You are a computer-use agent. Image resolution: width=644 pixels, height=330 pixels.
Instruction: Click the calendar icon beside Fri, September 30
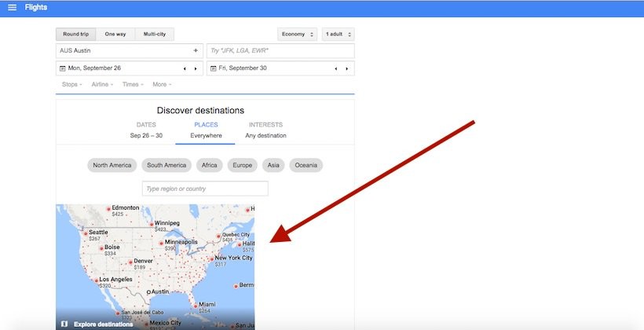pyautogui.click(x=214, y=68)
